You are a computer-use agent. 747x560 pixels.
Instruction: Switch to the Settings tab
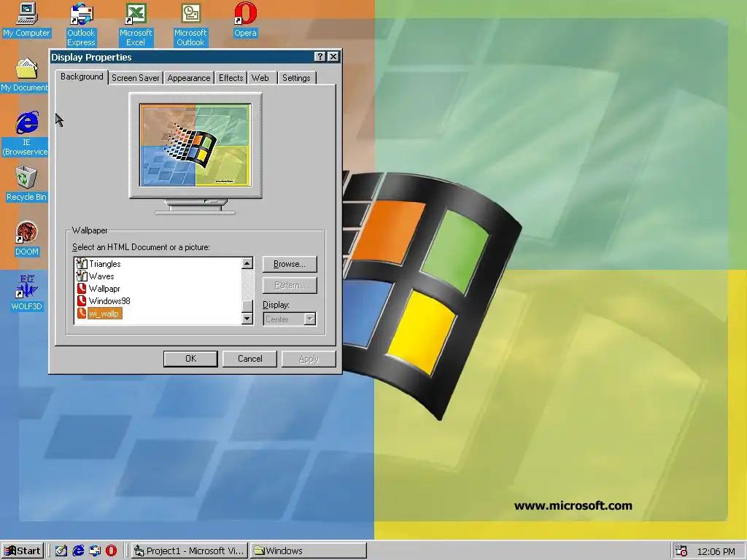point(296,77)
